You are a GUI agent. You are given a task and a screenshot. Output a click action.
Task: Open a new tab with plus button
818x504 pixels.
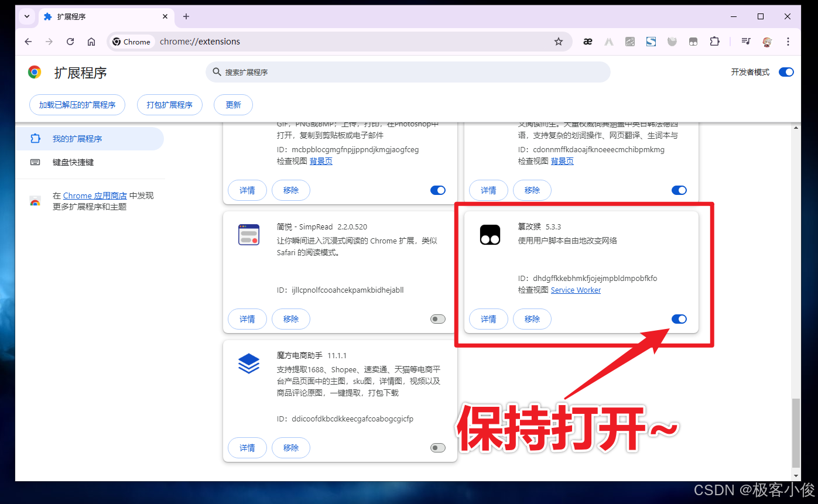pyautogui.click(x=186, y=16)
